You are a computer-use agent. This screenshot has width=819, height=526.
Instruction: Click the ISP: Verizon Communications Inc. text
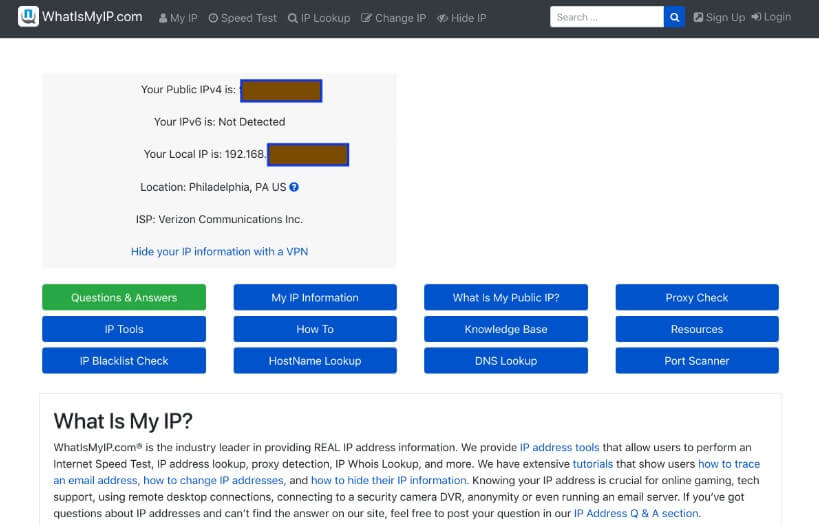pyautogui.click(x=219, y=219)
